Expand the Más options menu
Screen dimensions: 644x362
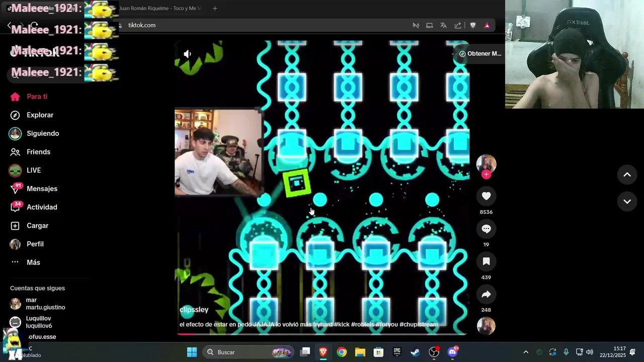(x=33, y=262)
